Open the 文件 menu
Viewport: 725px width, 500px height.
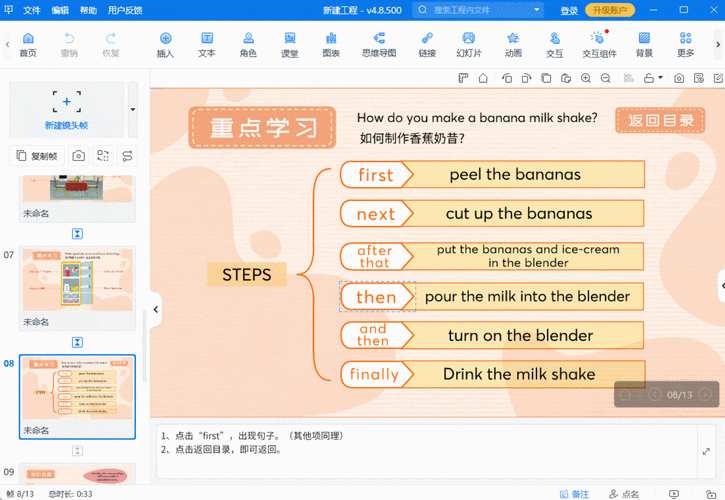(x=32, y=10)
